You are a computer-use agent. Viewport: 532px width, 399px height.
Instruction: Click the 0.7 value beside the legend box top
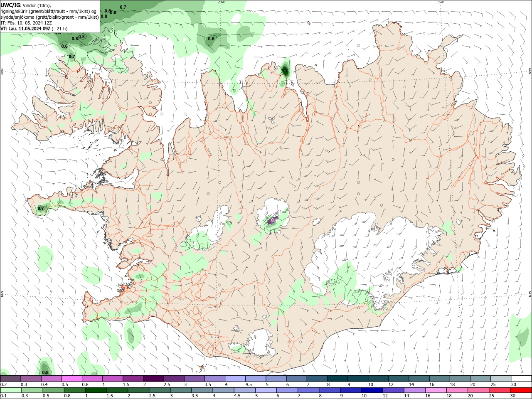123,7
